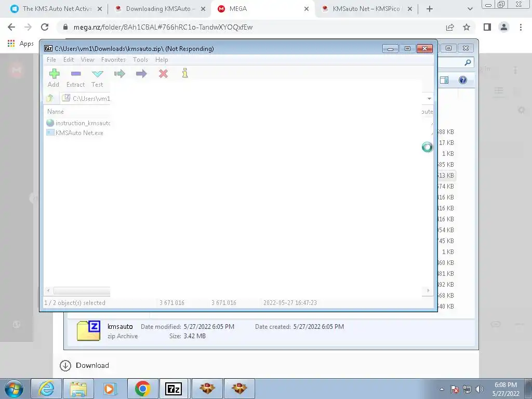Image resolution: width=532 pixels, height=399 pixels.
Task: Open the Chrome profile avatar
Action: point(504,27)
